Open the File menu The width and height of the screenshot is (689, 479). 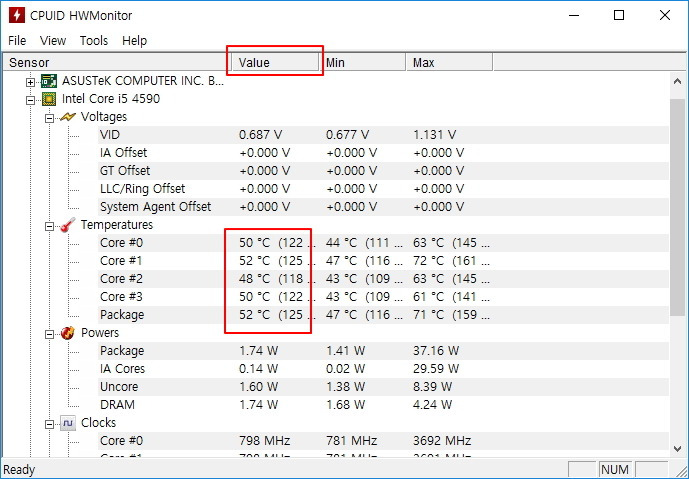click(17, 40)
